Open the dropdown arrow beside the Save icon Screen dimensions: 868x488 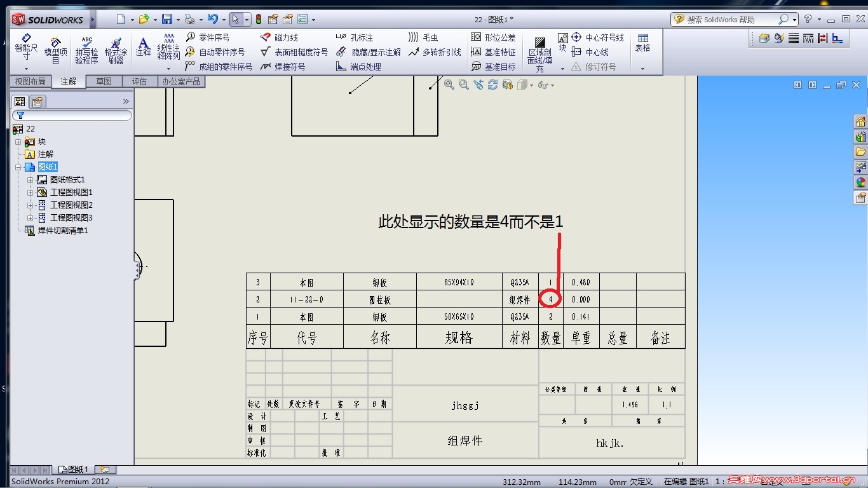178,20
